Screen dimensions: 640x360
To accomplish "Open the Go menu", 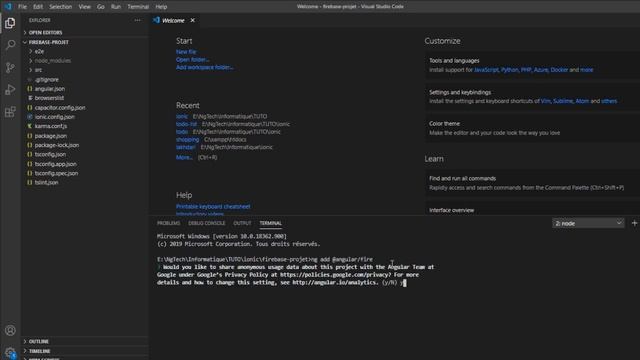I will [x=101, y=7].
